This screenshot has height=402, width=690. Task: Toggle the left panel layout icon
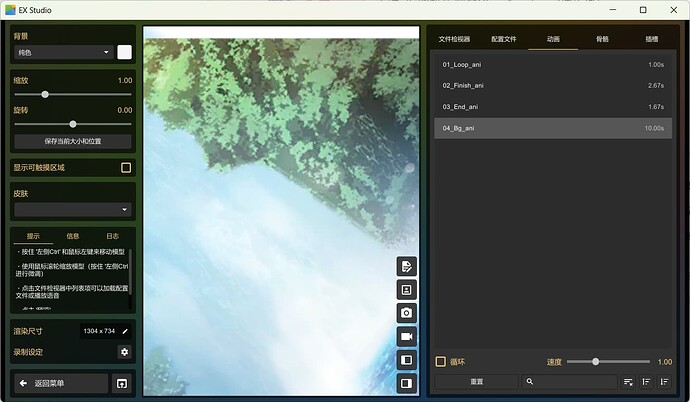point(407,360)
